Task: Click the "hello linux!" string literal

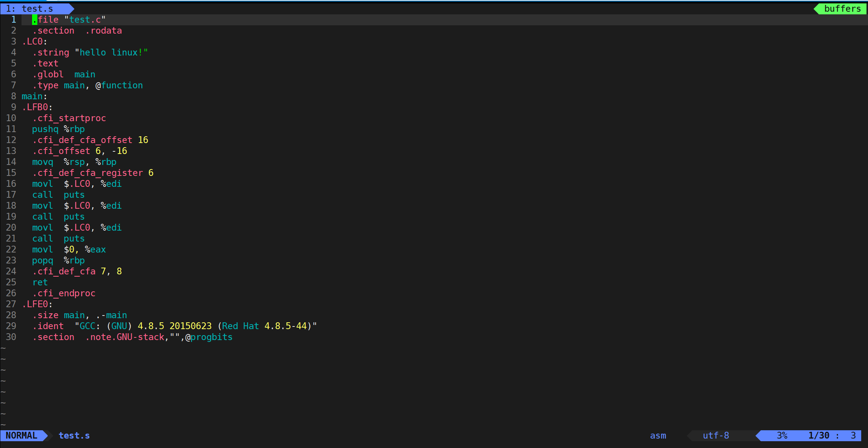Action: coord(111,52)
